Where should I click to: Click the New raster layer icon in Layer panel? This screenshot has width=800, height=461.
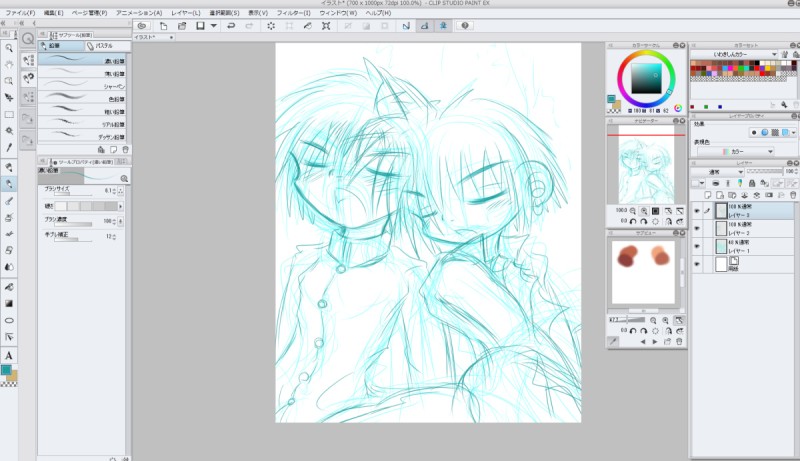click(x=708, y=195)
